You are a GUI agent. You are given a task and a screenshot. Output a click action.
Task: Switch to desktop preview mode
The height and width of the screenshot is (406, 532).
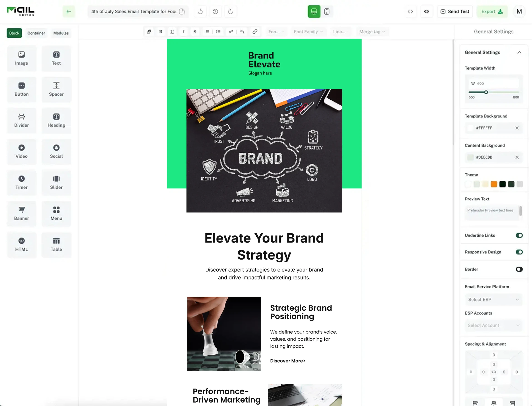(314, 11)
